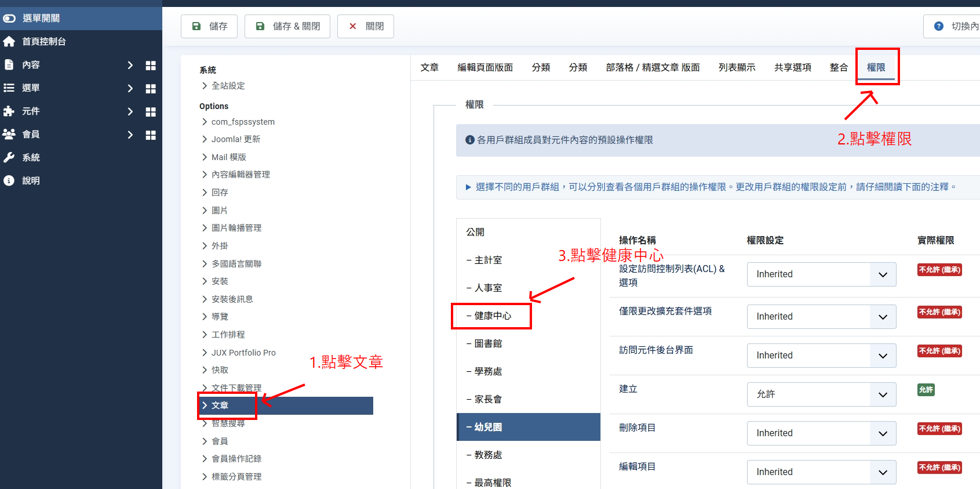Select the 學務處 user group

click(529, 371)
